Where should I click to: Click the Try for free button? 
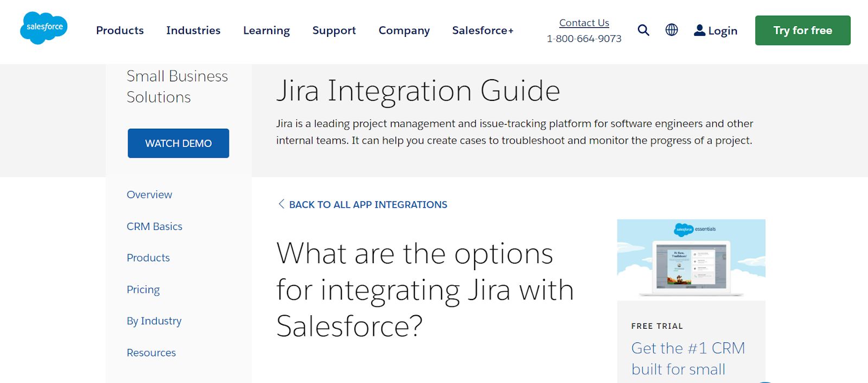[x=803, y=30]
